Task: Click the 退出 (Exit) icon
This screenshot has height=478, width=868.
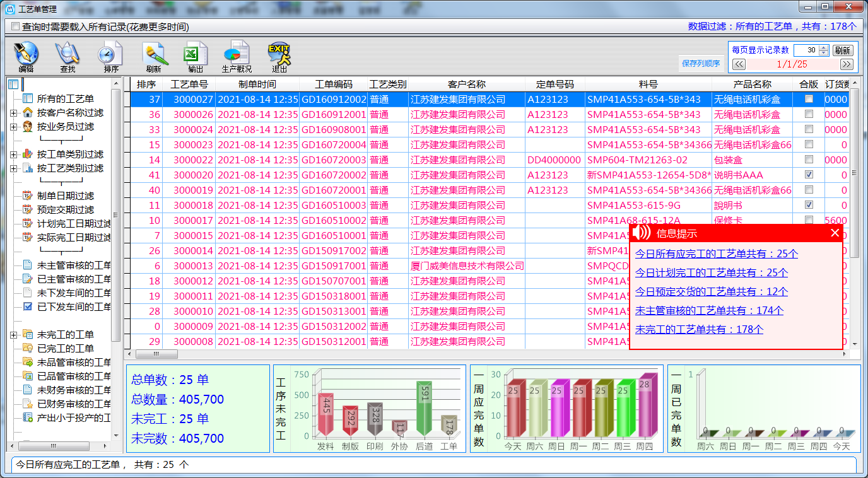Action: click(x=279, y=54)
